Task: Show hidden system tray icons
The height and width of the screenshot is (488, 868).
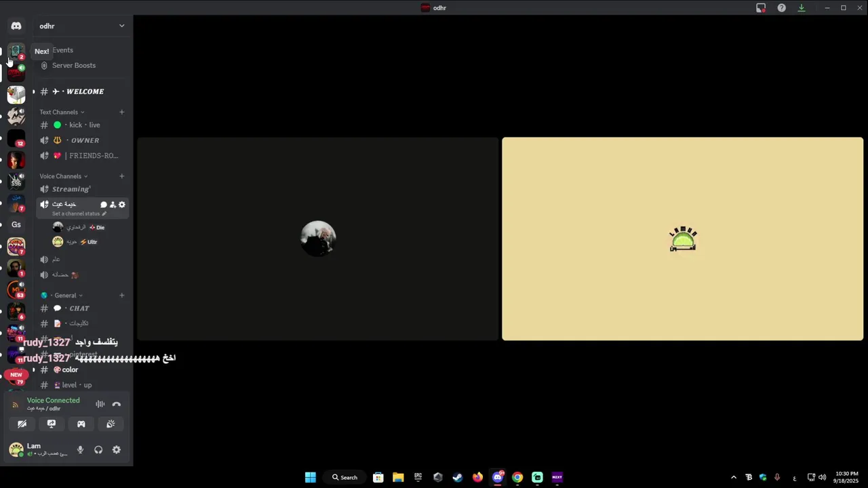Action: 734,477
